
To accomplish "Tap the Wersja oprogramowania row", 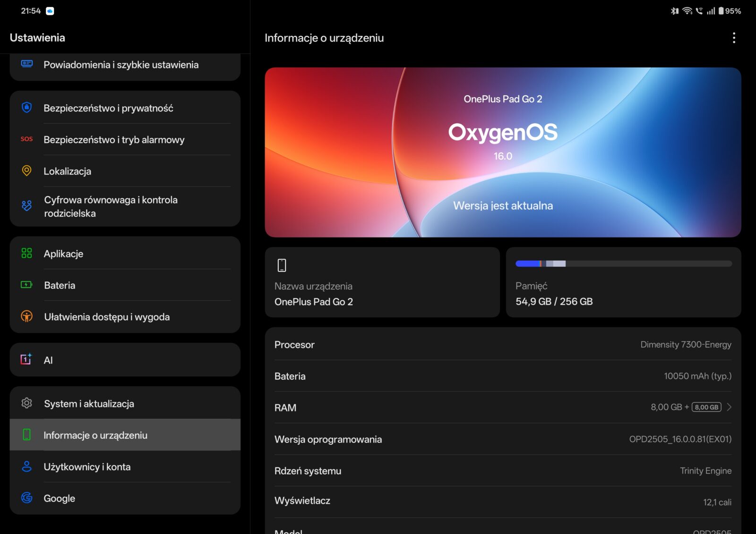I will pyautogui.click(x=503, y=439).
